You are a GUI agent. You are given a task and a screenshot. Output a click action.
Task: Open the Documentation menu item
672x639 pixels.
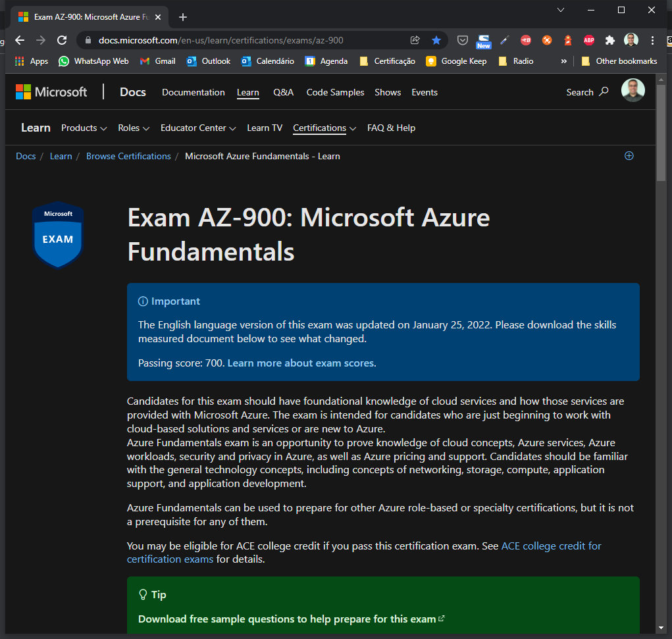(x=194, y=92)
